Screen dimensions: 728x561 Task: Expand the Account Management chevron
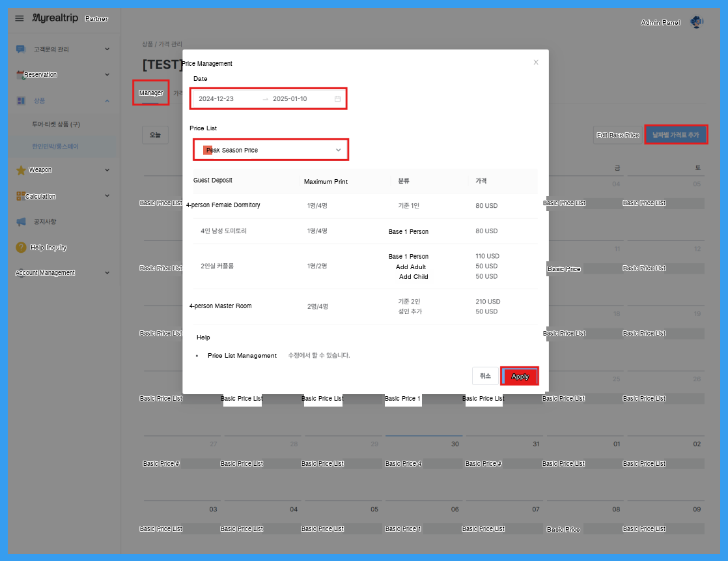coord(107,272)
